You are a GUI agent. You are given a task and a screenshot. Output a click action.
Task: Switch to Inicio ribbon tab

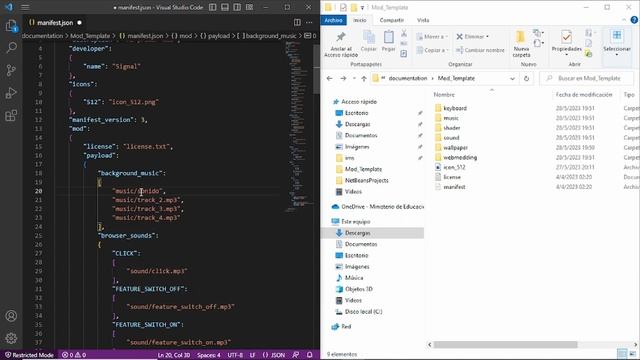pos(360,20)
